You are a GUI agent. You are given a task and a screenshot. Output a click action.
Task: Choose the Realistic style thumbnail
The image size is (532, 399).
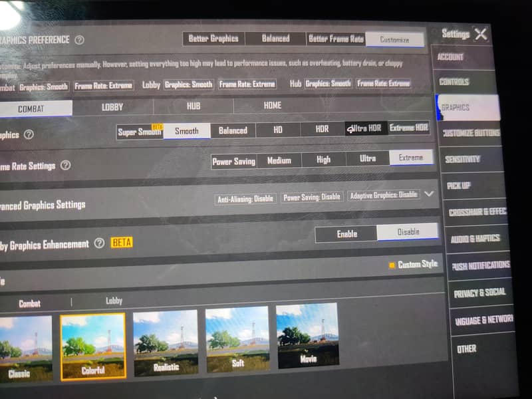click(166, 342)
